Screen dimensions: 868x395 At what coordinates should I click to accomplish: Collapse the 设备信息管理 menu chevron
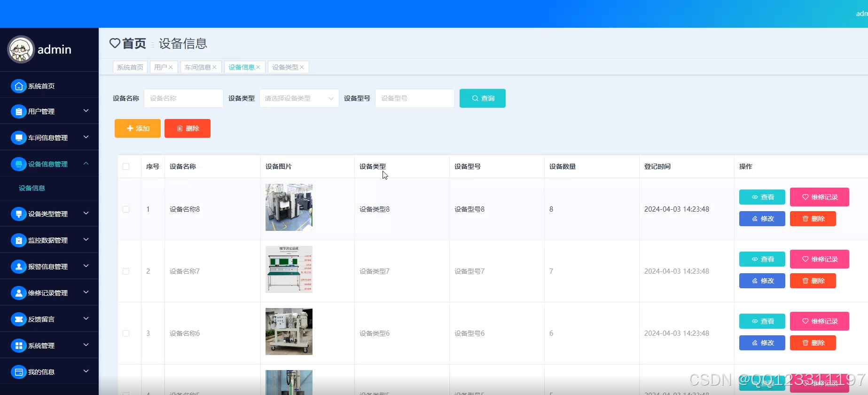point(86,163)
